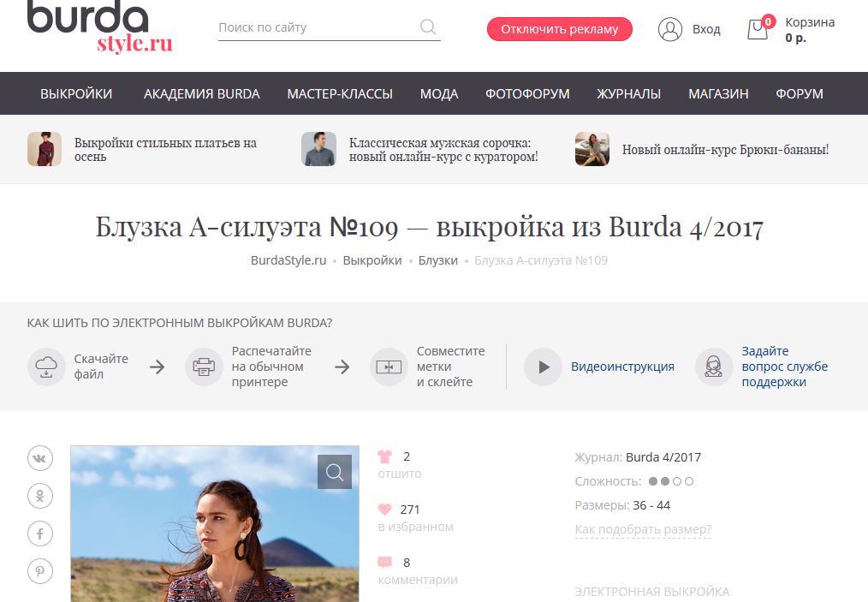Click the search magnifier icon
Image resolution: width=868 pixels, height=602 pixels.
coord(428,27)
